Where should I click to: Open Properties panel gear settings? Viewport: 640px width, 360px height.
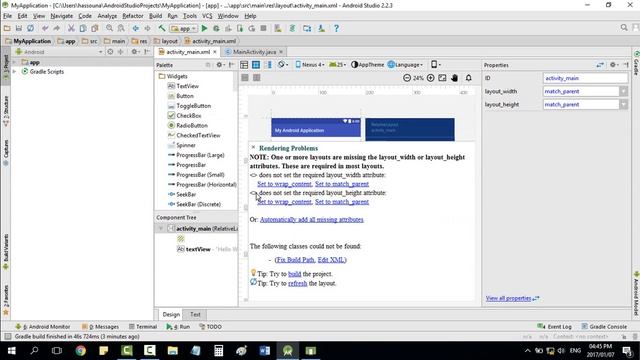click(613, 64)
